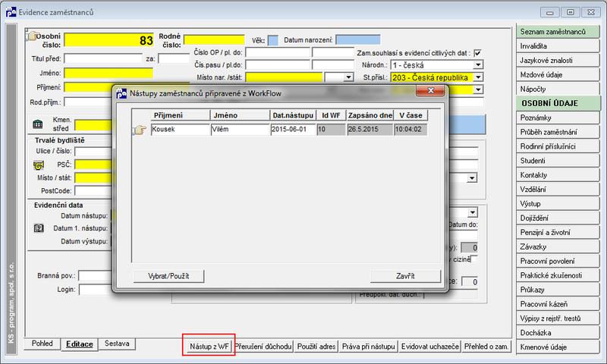Viewport: 607px width, 364px height.
Task: Click the Vybrat/Použít button
Action: (168, 276)
